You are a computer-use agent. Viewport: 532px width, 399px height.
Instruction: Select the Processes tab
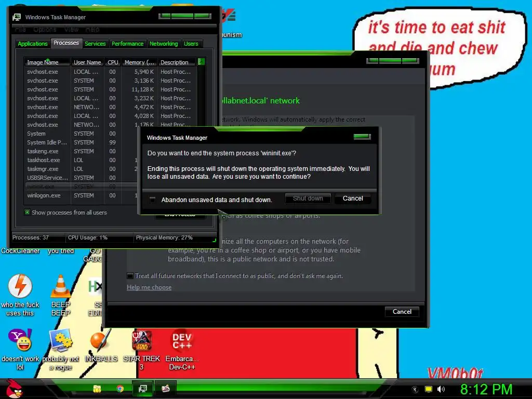point(66,43)
